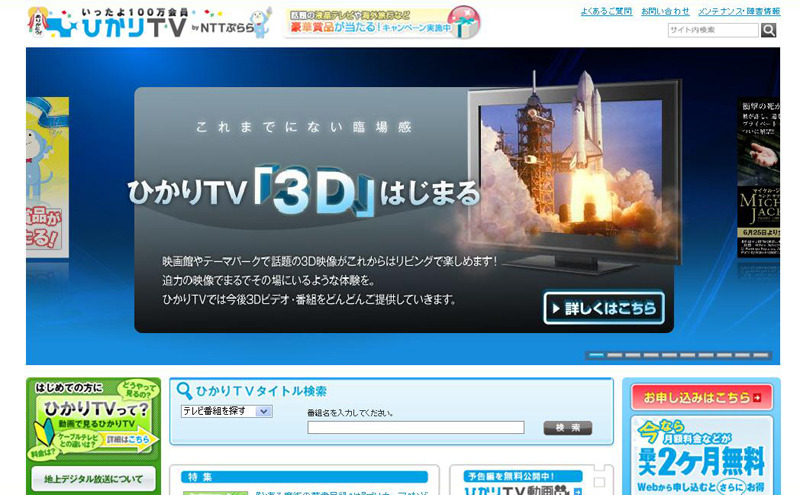800x495 pixels.
Task: Focus the サイト内検索 input field
Action: tap(713, 30)
